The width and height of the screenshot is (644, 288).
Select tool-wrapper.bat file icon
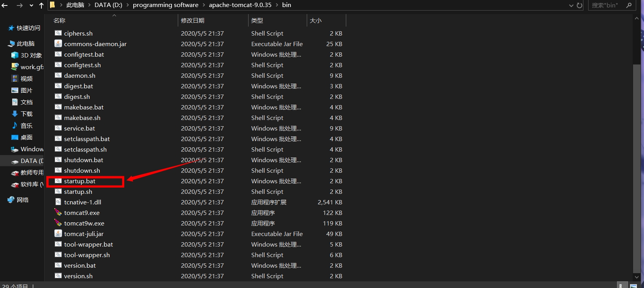point(58,244)
